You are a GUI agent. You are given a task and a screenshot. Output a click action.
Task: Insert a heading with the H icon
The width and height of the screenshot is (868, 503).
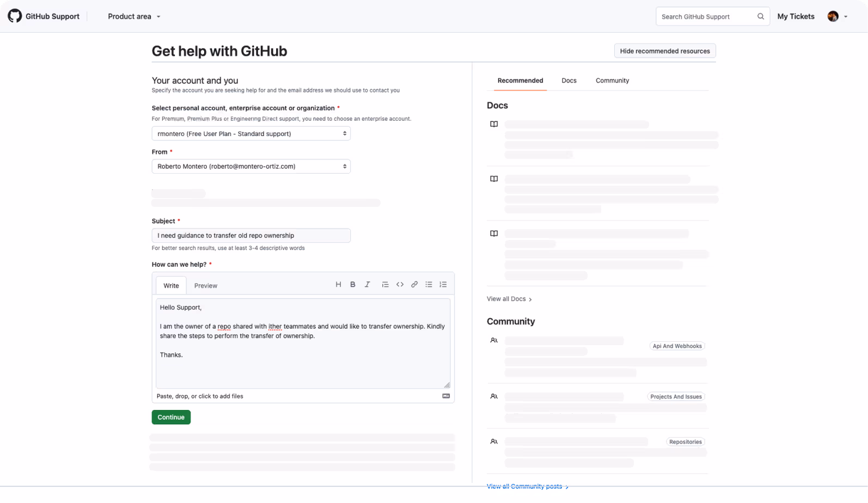(x=338, y=285)
